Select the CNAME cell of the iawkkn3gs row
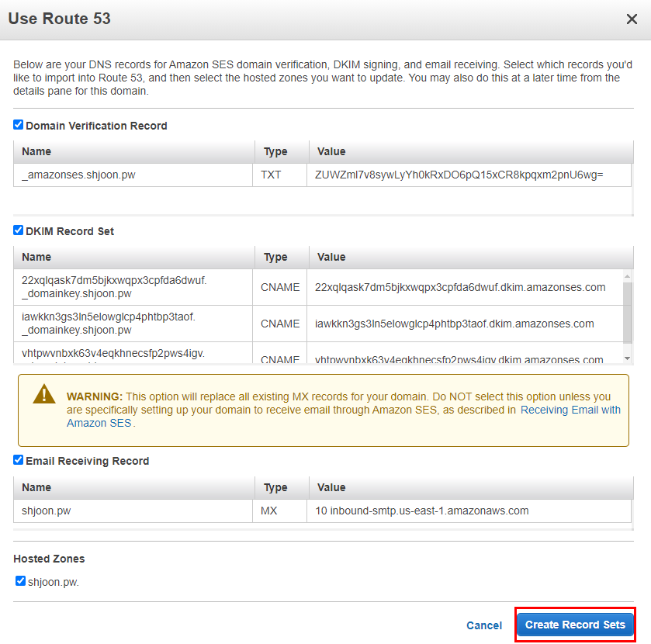651x644 pixels. click(279, 324)
